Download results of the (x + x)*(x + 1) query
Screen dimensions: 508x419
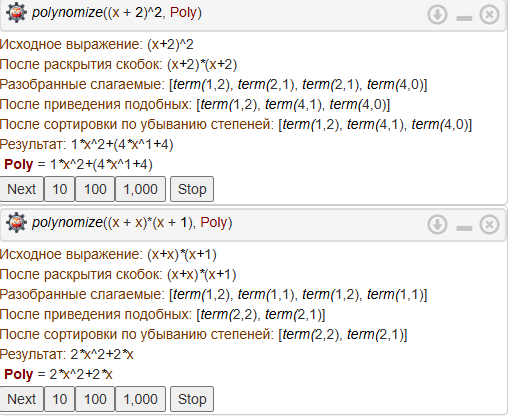point(437,224)
